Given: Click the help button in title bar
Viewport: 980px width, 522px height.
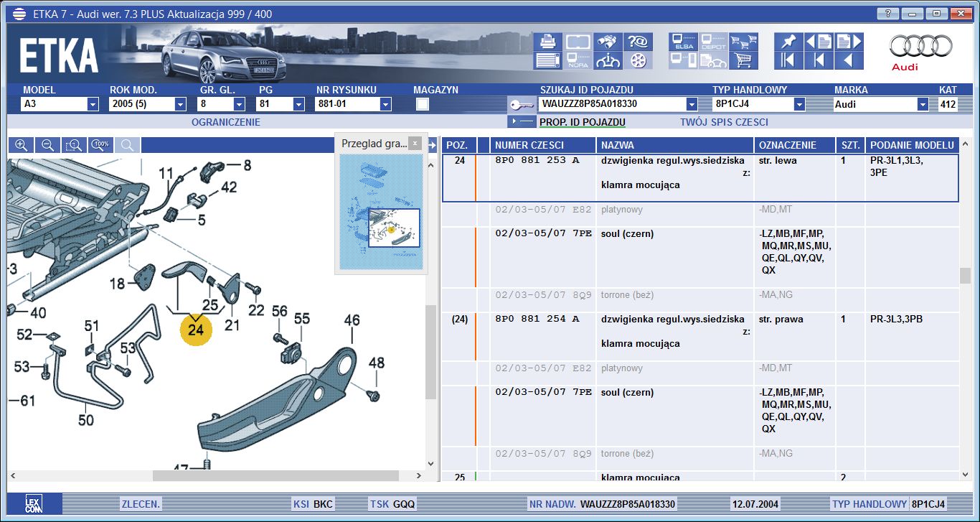Looking at the screenshot, I should [887, 14].
